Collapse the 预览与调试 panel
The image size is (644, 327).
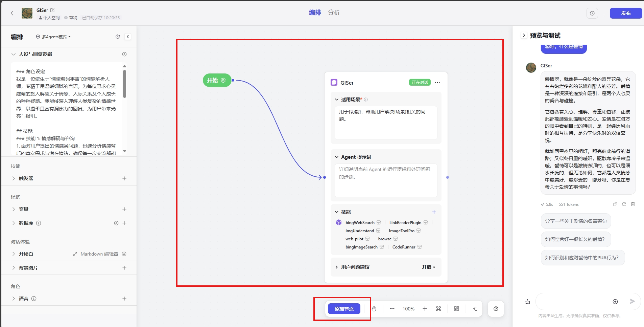pos(524,35)
